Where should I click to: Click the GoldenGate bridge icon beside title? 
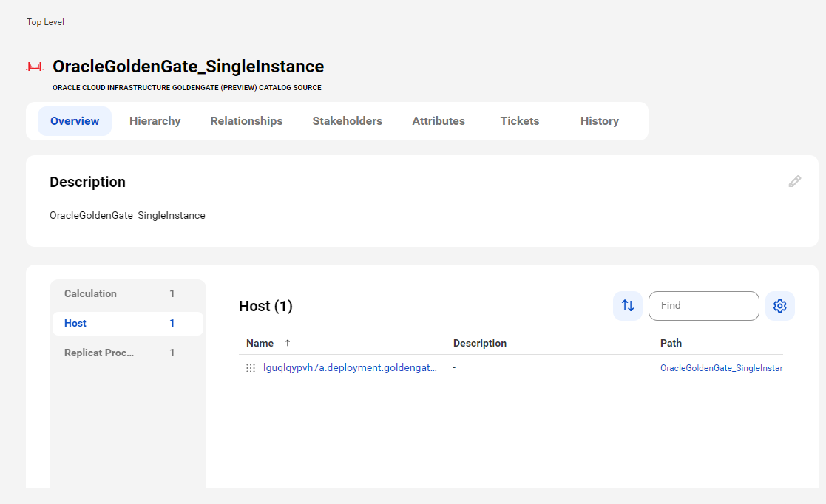click(35, 67)
